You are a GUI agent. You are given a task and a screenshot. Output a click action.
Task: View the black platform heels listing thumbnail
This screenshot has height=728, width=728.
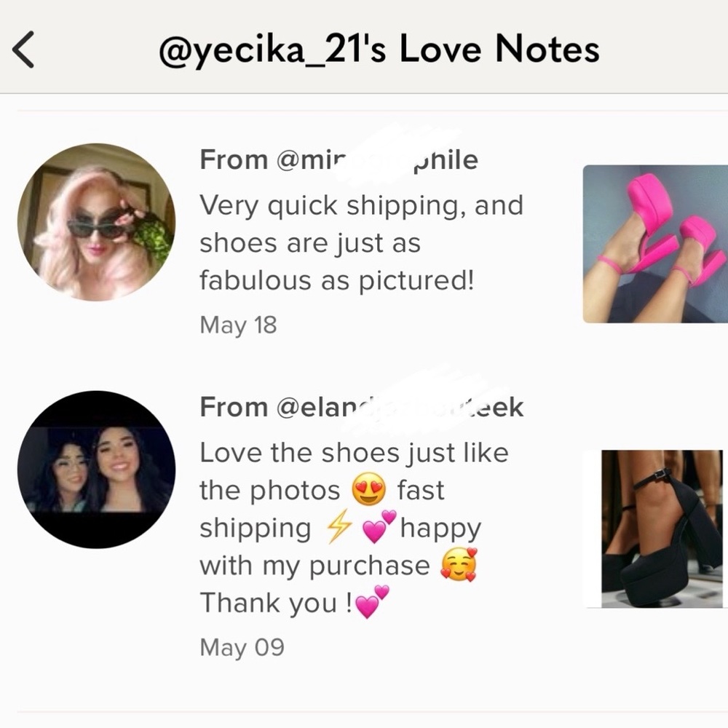coord(662,529)
